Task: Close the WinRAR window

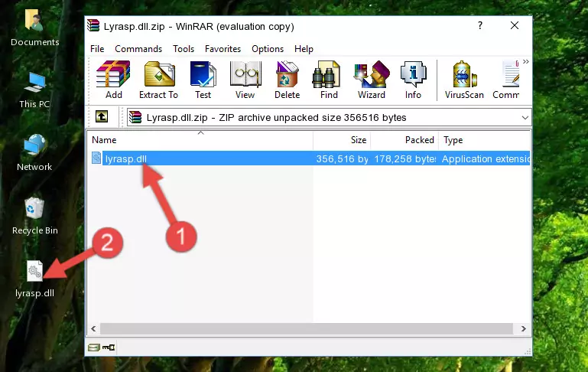Action: click(515, 25)
